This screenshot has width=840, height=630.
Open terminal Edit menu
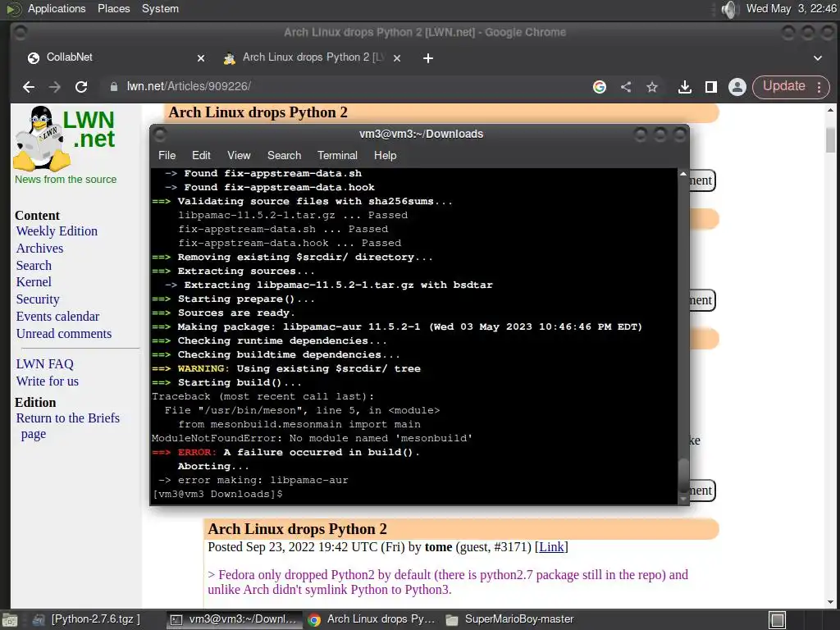click(x=201, y=155)
